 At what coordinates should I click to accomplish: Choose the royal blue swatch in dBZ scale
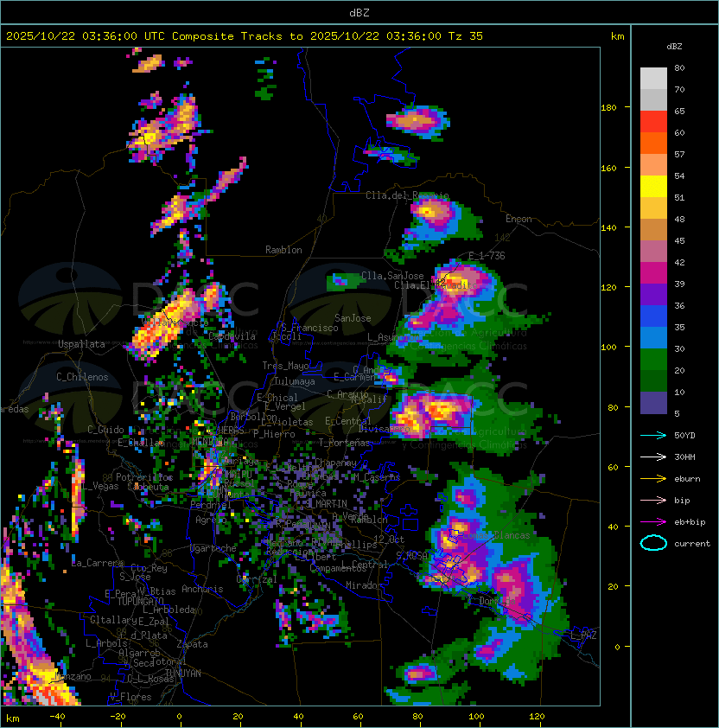click(x=653, y=316)
